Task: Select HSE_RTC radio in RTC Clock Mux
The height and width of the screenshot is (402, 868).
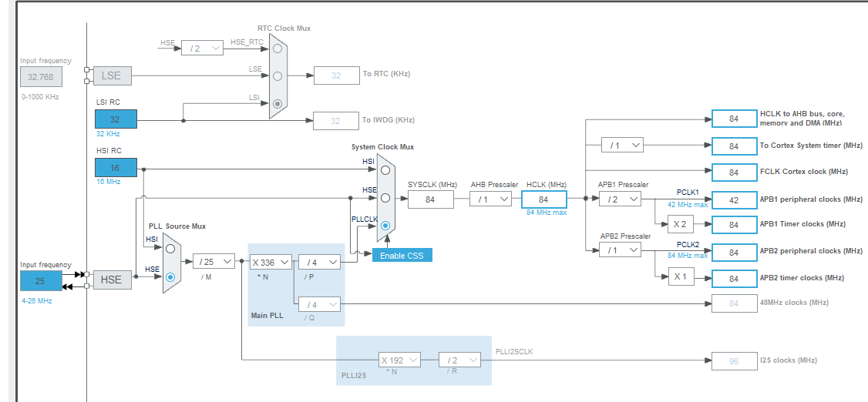Action: (278, 49)
